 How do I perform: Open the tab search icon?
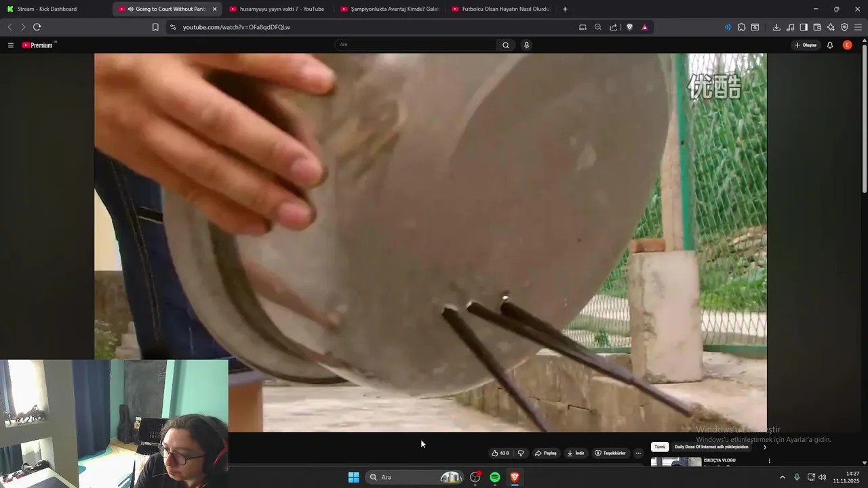755,27
